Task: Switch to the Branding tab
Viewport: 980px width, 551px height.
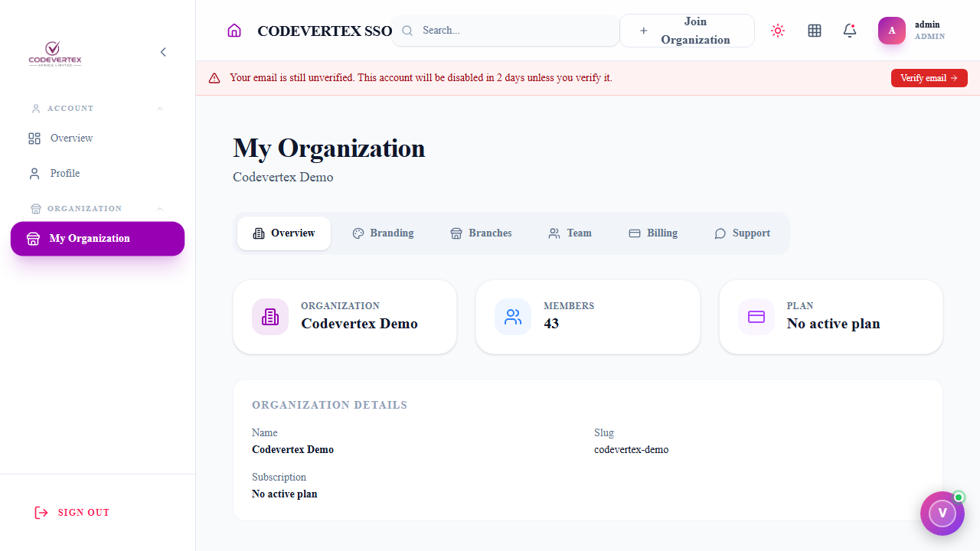Action: click(x=383, y=233)
